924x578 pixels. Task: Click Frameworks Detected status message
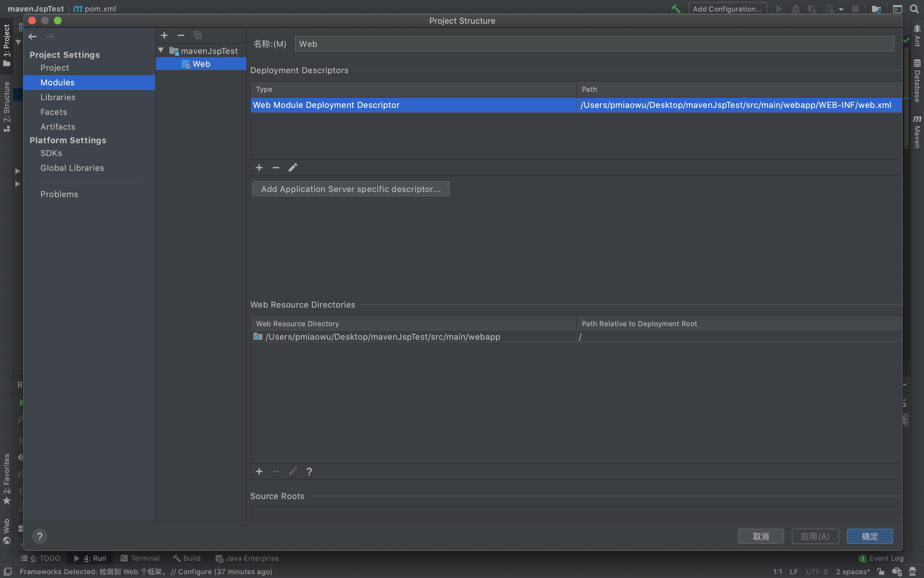click(146, 572)
